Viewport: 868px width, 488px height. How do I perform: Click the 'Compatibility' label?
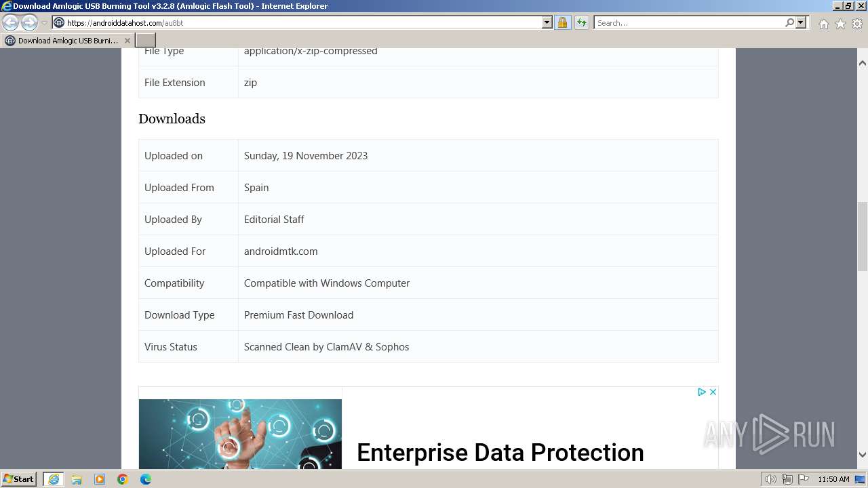[x=174, y=283]
